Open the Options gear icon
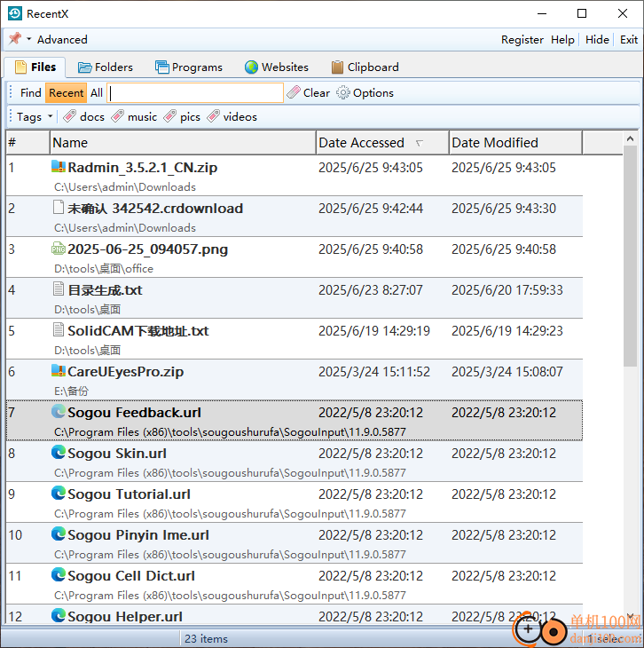The image size is (644, 648). [x=343, y=93]
